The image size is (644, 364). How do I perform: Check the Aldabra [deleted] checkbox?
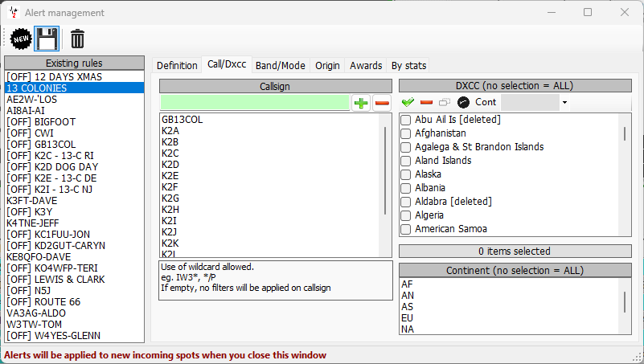point(405,202)
